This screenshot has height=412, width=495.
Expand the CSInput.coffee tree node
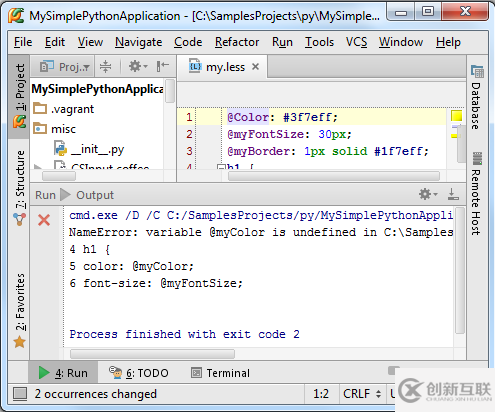click(x=38, y=166)
